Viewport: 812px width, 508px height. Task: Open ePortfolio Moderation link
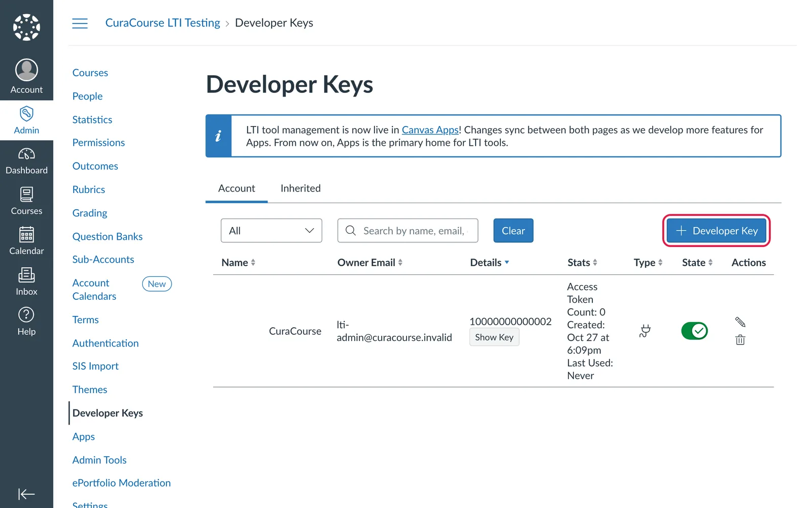[x=122, y=483]
